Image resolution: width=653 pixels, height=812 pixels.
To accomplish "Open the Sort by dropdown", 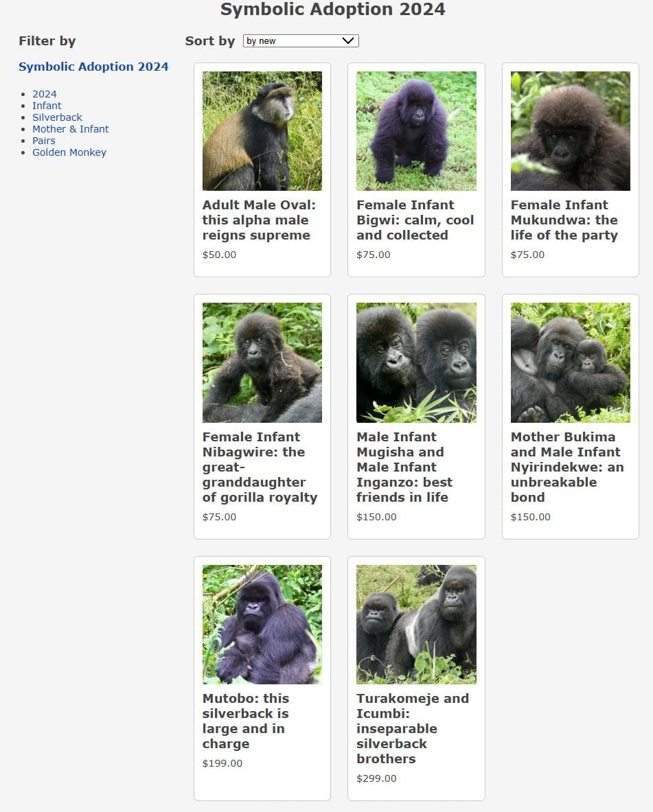I will click(301, 41).
